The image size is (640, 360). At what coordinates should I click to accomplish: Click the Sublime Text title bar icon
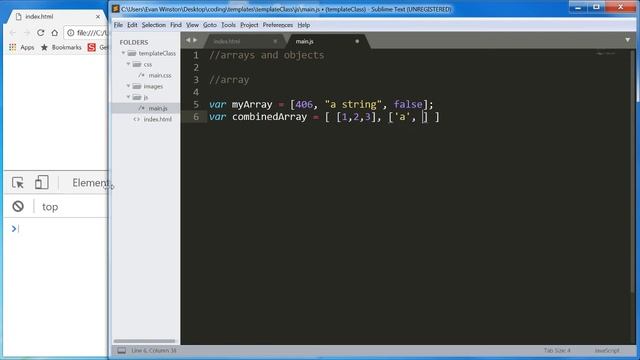tap(116, 9)
